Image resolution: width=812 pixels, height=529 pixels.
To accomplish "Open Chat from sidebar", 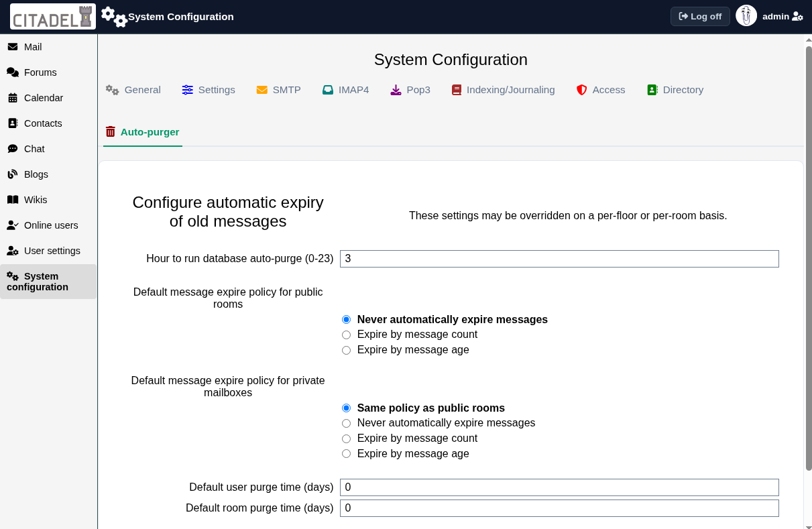I will click(x=48, y=149).
